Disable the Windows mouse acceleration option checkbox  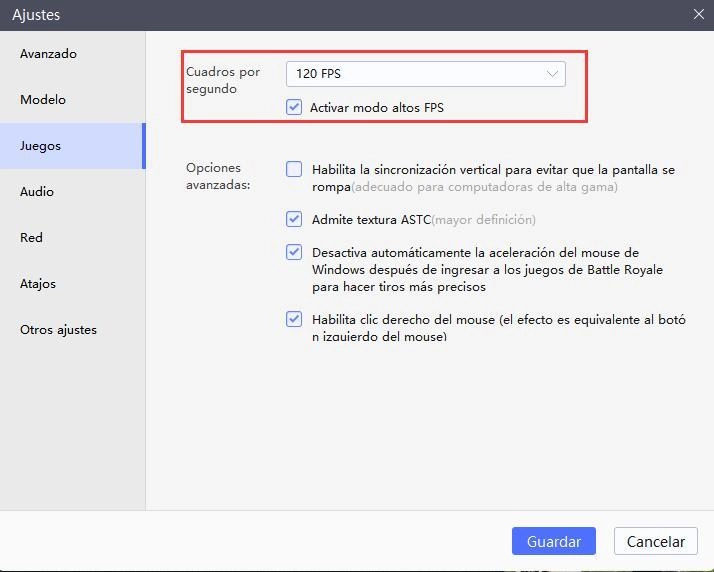(x=294, y=252)
